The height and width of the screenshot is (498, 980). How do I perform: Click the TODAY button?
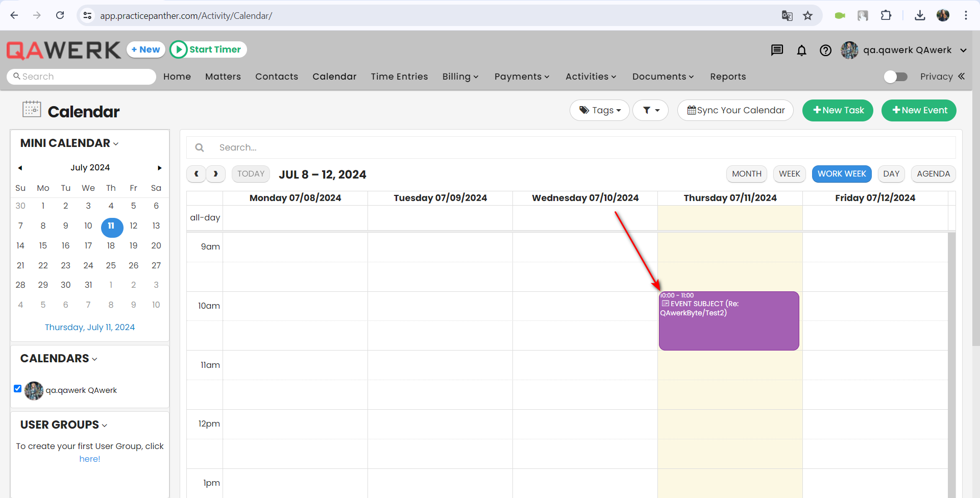[251, 174]
